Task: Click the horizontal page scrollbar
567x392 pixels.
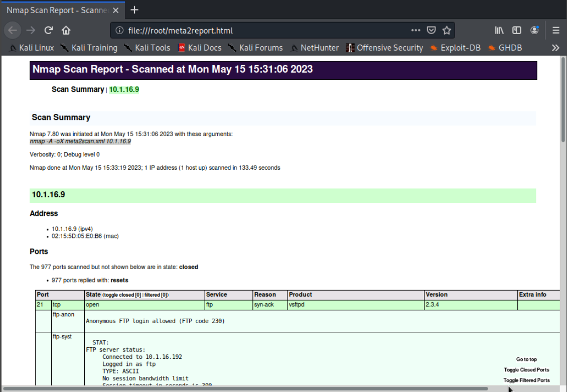Action: tap(245, 389)
